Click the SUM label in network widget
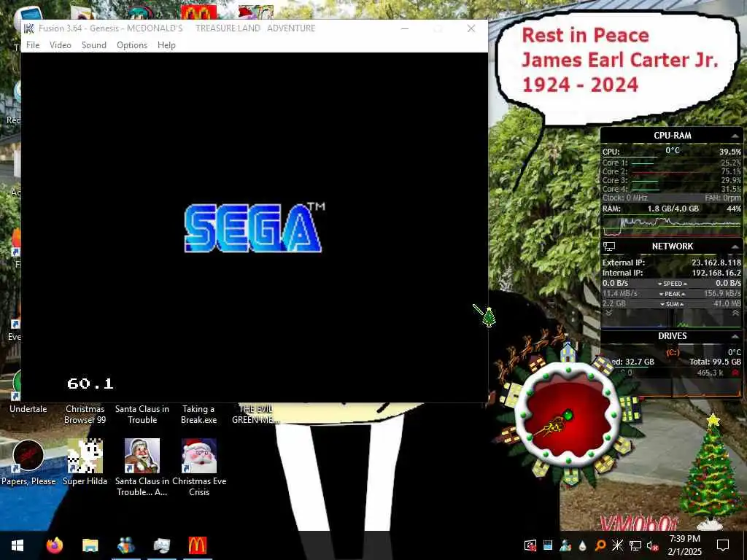Image resolution: width=747 pixels, height=560 pixels. 672,304
